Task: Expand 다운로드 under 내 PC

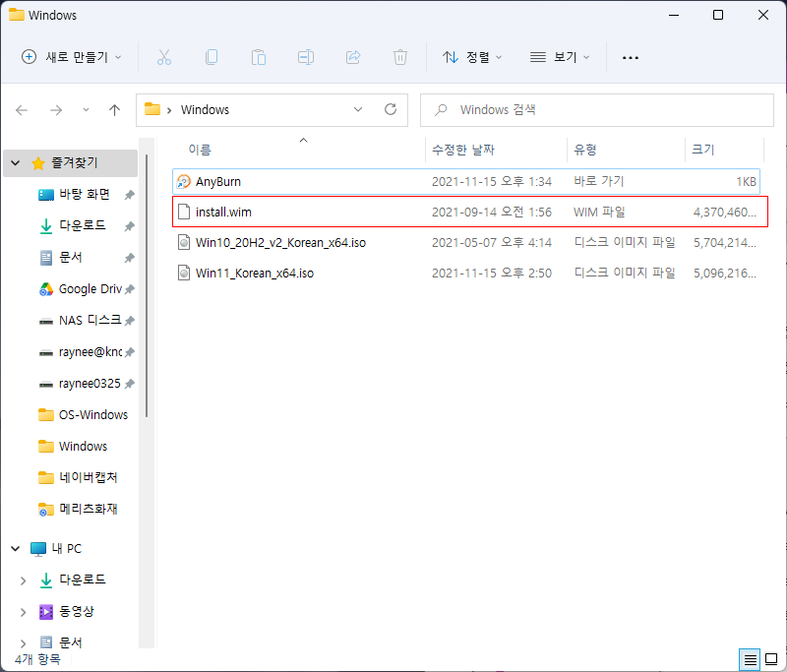Action: [x=23, y=580]
